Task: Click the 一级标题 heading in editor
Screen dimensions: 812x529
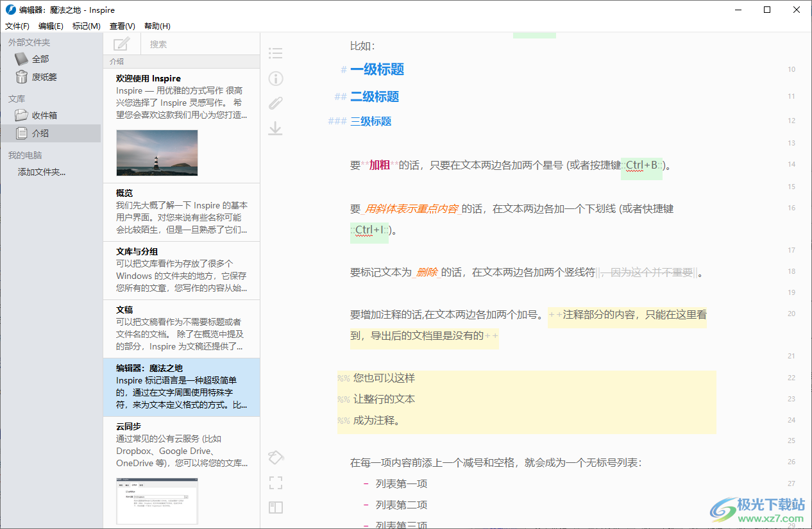Action: (x=377, y=69)
